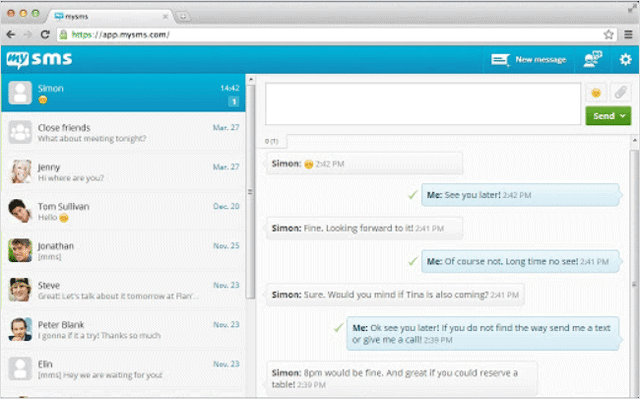The image size is (640, 399).
Task: Open a new browser tab
Action: 183,17
